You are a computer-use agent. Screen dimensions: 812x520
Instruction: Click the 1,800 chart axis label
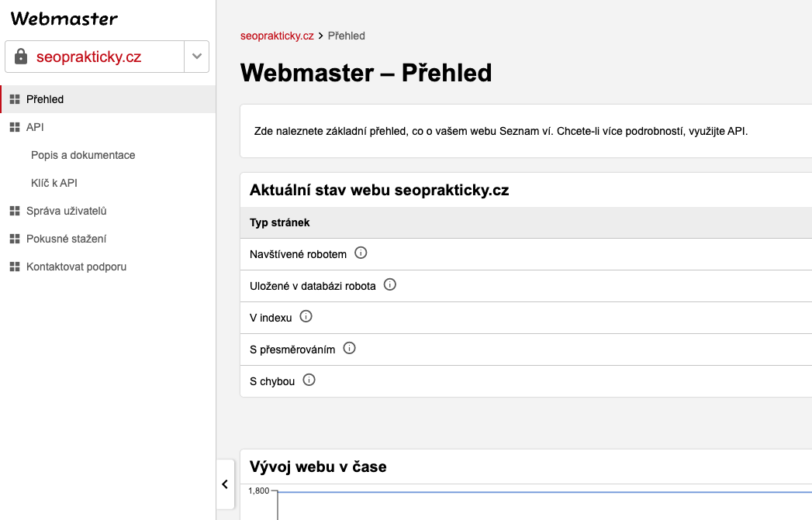tap(259, 491)
